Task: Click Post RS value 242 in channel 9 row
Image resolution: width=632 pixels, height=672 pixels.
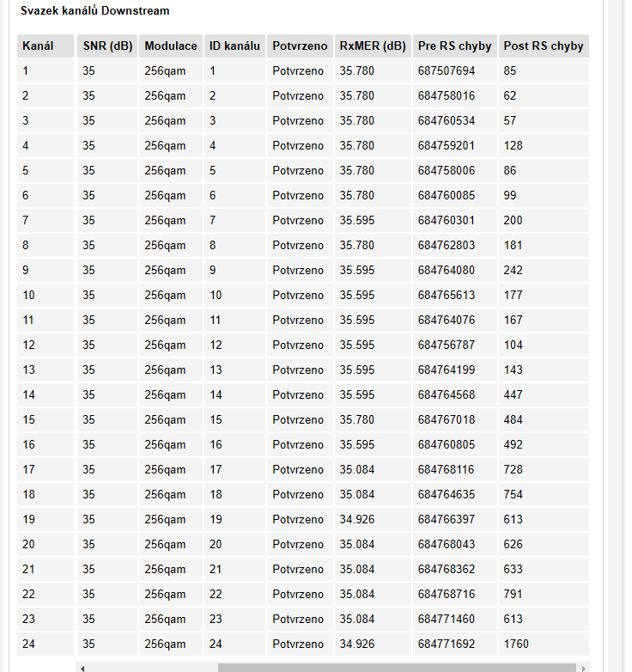Action: [513, 270]
